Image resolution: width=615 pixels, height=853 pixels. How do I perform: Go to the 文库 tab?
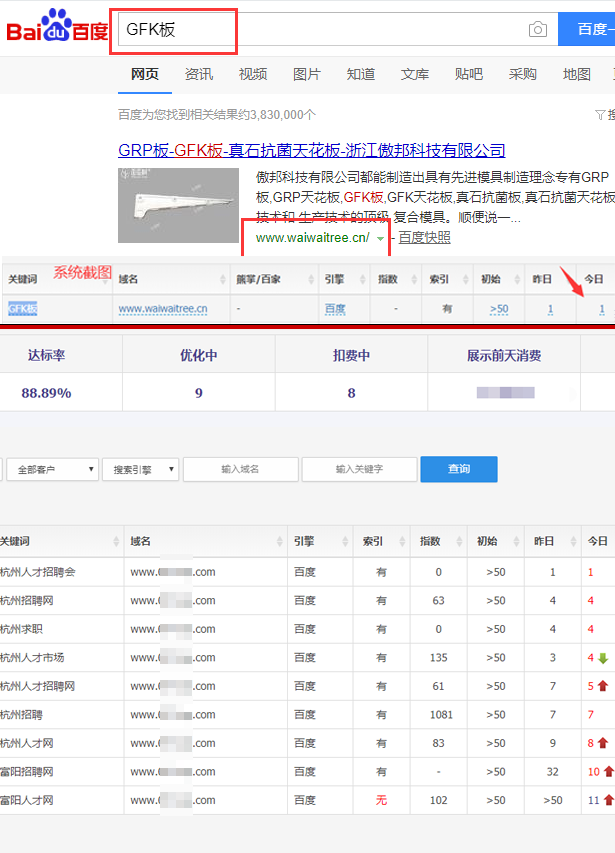415,74
